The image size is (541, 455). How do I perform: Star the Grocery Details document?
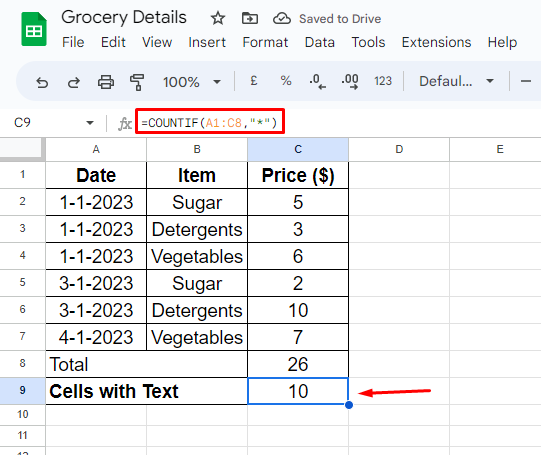[x=218, y=18]
